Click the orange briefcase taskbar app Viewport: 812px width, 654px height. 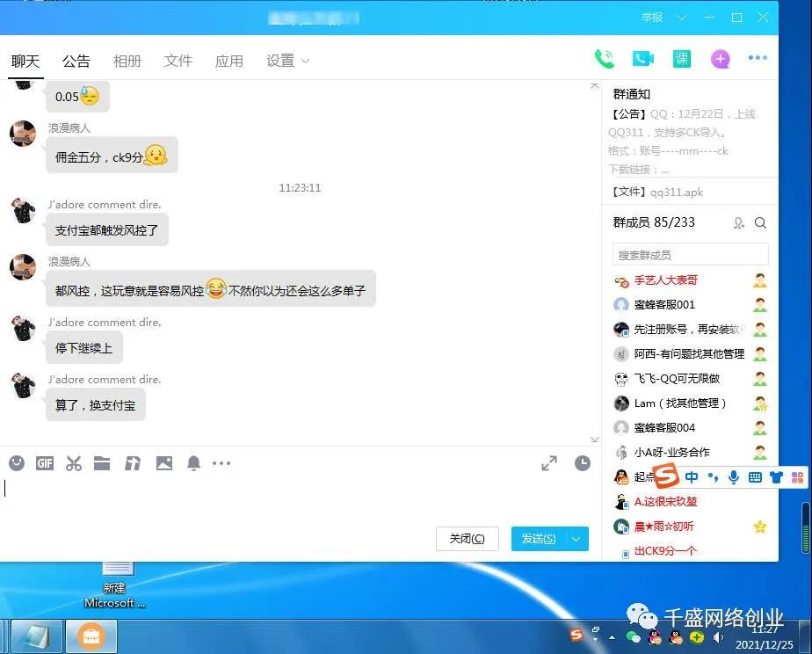pos(91,637)
